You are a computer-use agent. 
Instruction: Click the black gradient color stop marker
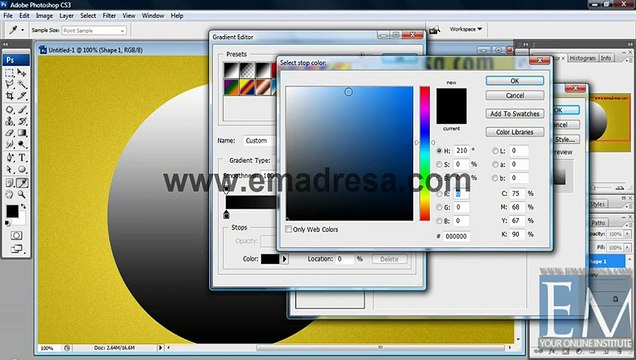click(226, 214)
